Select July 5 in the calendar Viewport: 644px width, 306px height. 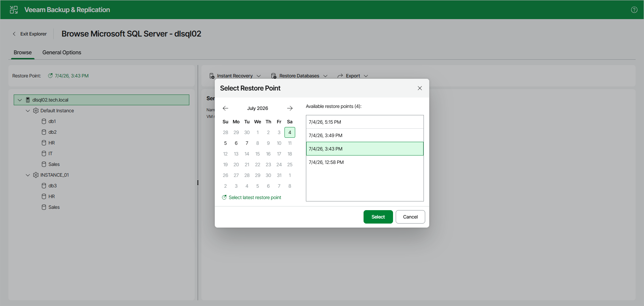point(226,143)
